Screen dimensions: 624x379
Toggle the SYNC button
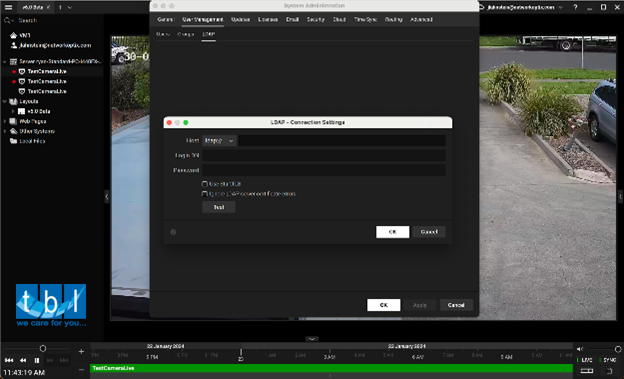tap(609, 360)
